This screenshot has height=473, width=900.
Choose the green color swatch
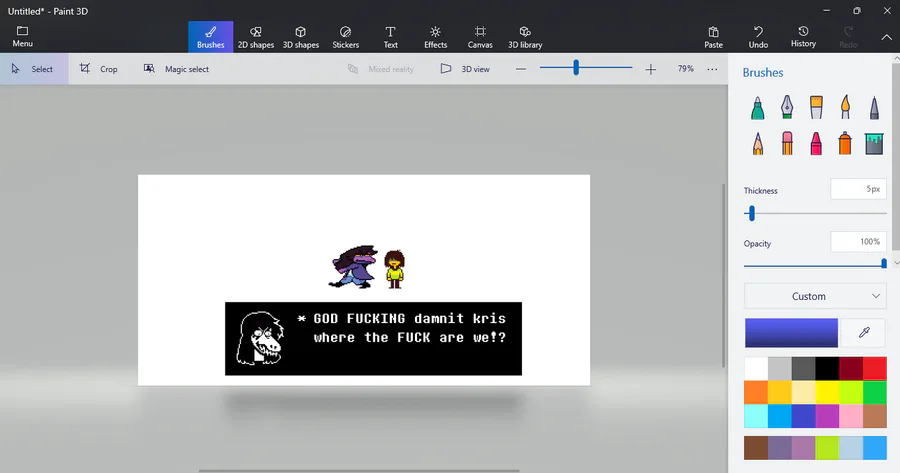(875, 393)
